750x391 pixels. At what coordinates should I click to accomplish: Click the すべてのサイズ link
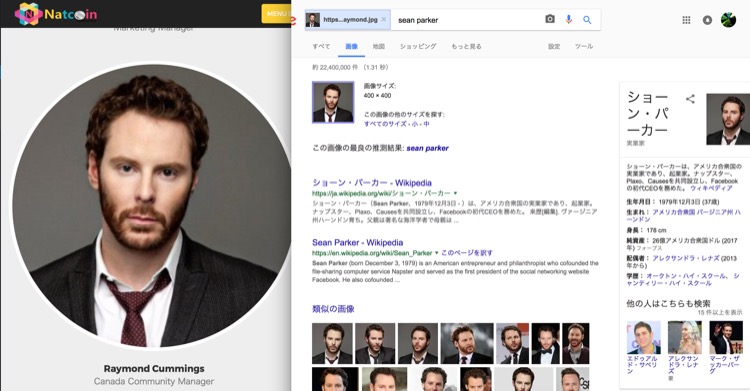[x=386, y=123]
